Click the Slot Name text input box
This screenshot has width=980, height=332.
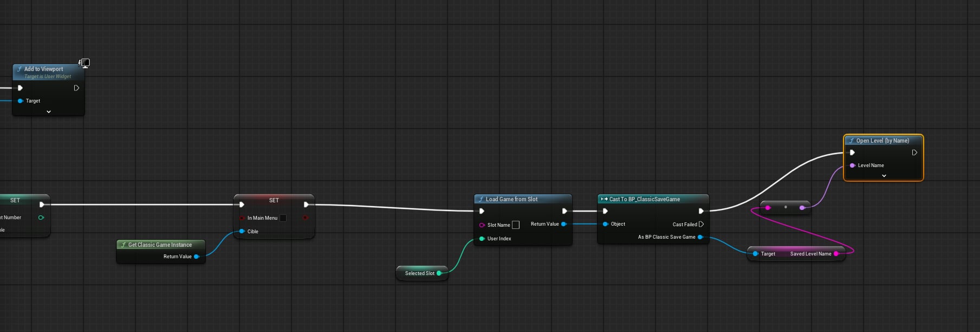pos(516,225)
